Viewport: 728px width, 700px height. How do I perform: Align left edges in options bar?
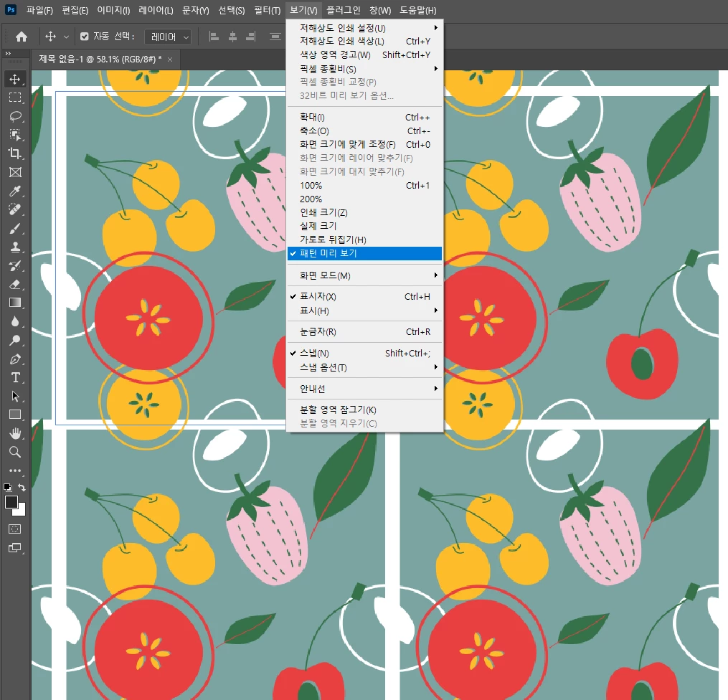(214, 36)
